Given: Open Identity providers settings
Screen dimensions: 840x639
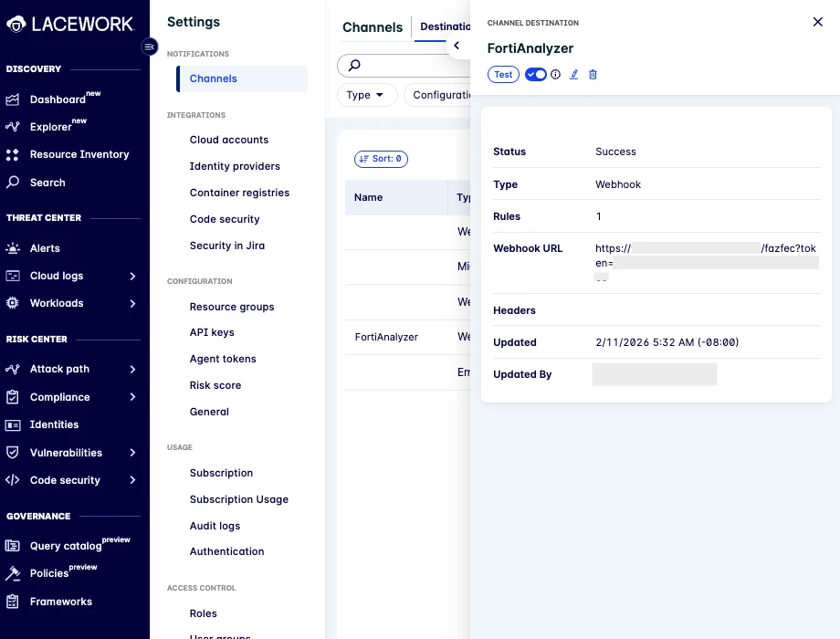Looking at the screenshot, I should pyautogui.click(x=235, y=166).
